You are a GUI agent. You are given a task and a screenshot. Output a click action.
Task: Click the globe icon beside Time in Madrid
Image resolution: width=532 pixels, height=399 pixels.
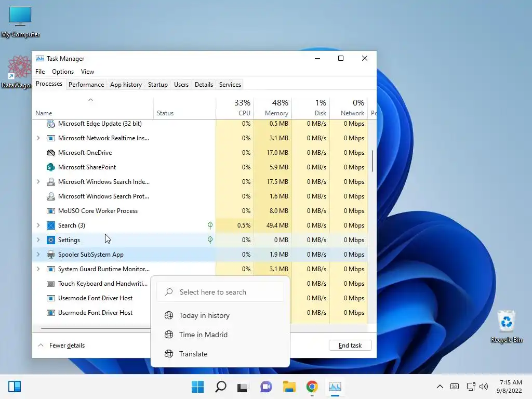point(169,335)
